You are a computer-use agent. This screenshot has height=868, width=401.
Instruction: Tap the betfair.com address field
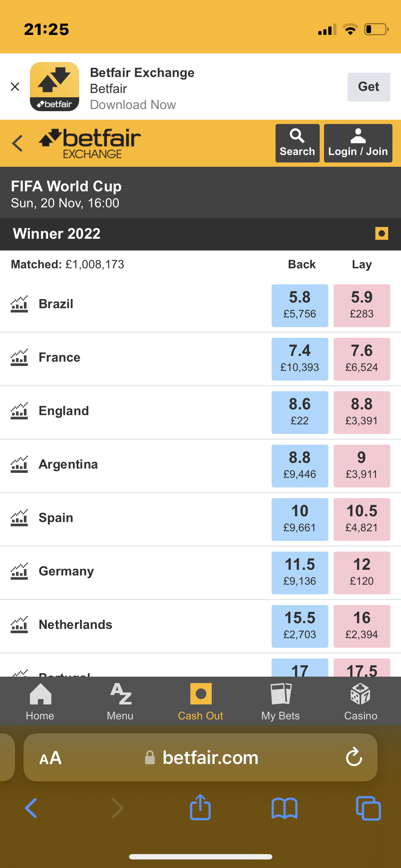point(210,758)
